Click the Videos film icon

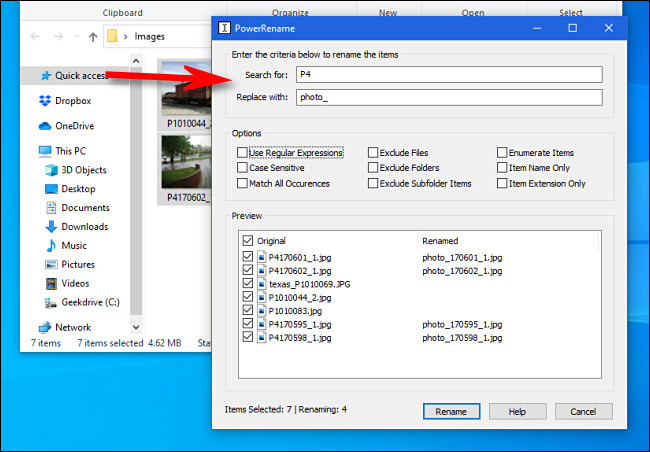51,284
